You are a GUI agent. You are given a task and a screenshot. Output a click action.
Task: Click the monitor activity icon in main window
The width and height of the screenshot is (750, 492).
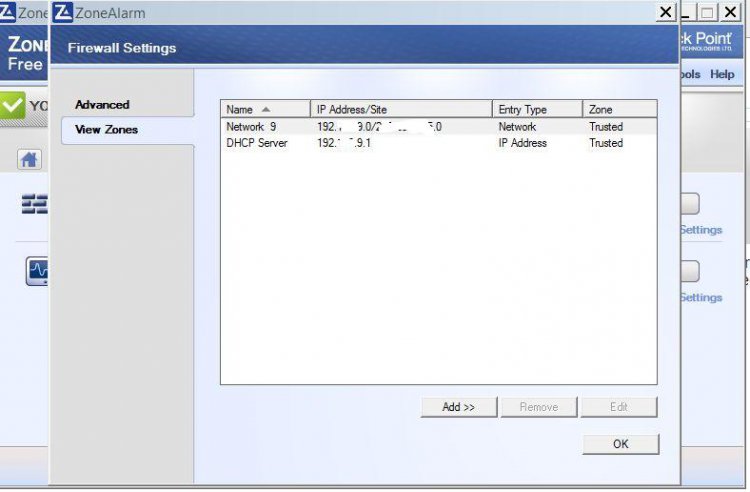click(x=37, y=271)
